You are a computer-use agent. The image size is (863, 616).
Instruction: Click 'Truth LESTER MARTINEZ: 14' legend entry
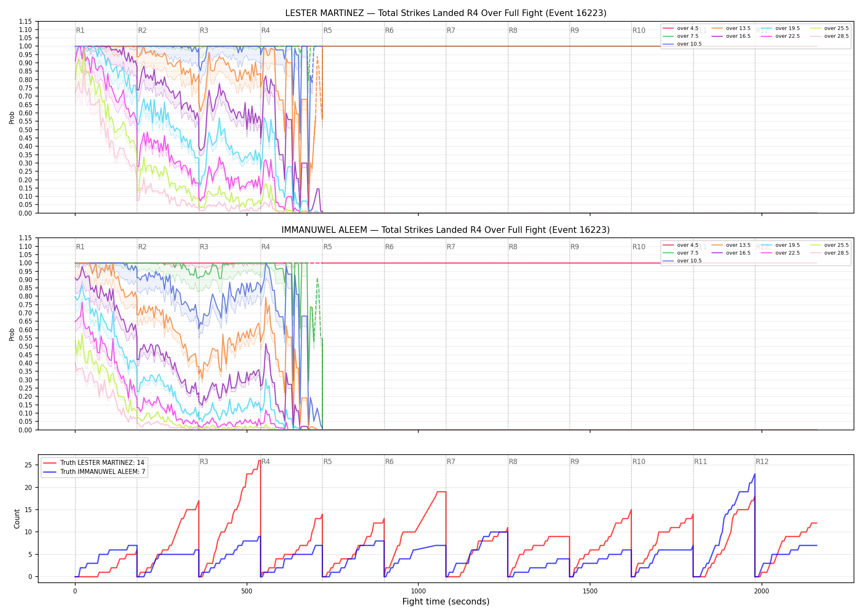click(x=94, y=463)
